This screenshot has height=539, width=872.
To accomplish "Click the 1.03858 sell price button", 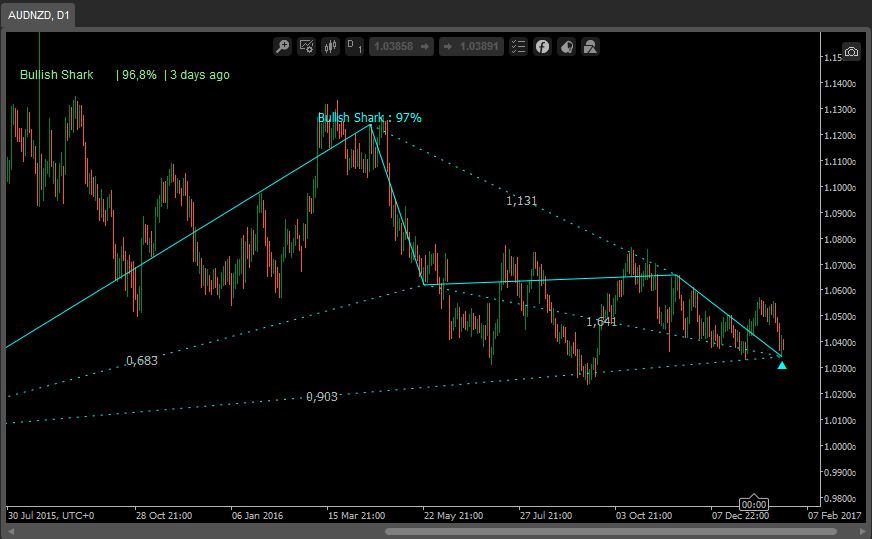I will [x=402, y=46].
